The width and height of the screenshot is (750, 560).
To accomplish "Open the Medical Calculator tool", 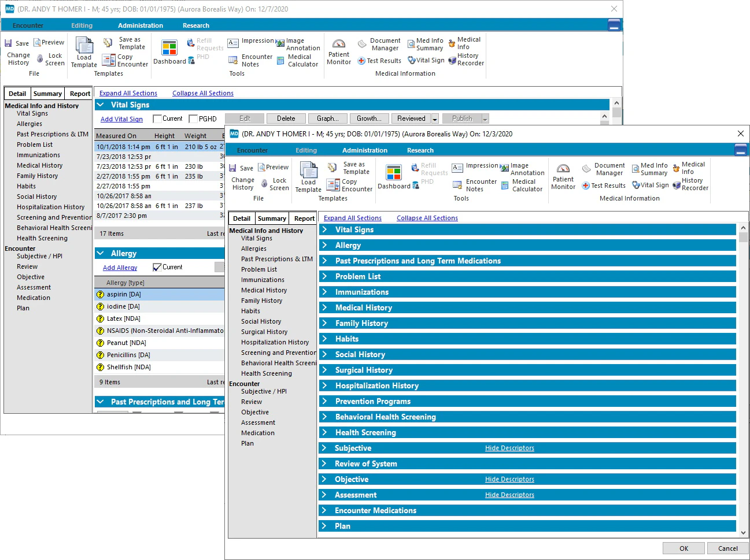I will (x=522, y=185).
